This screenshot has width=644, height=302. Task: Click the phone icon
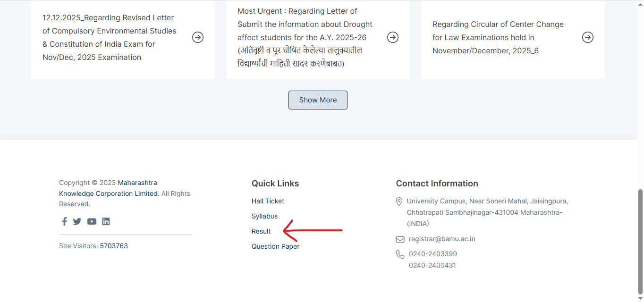click(400, 254)
